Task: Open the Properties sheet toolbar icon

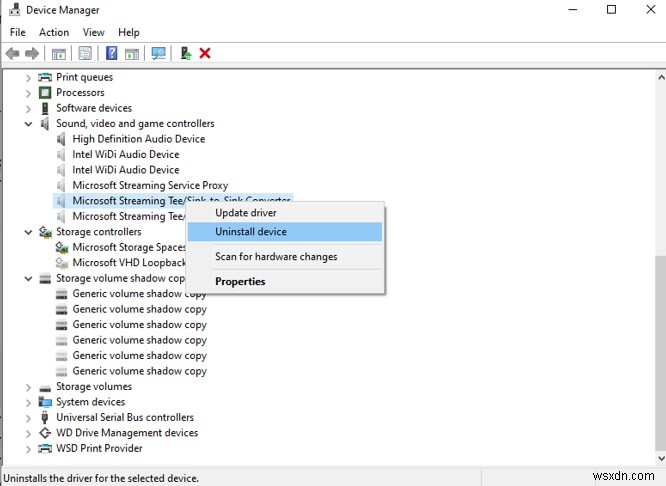Action: click(85, 54)
